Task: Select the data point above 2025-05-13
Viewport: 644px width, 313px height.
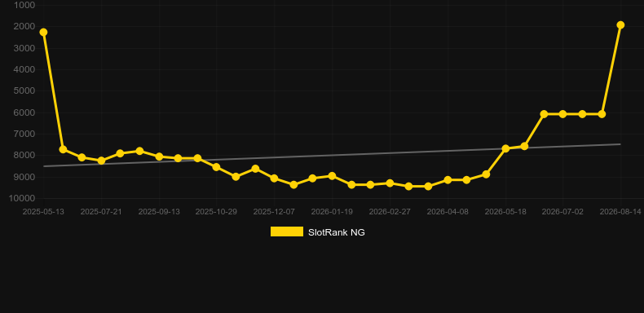Action: pyautogui.click(x=43, y=32)
